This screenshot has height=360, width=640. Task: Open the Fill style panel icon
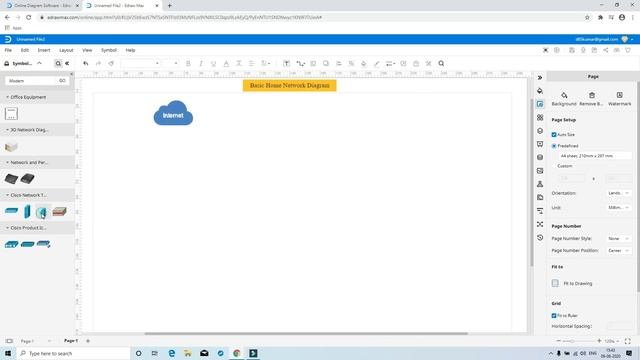(540, 91)
